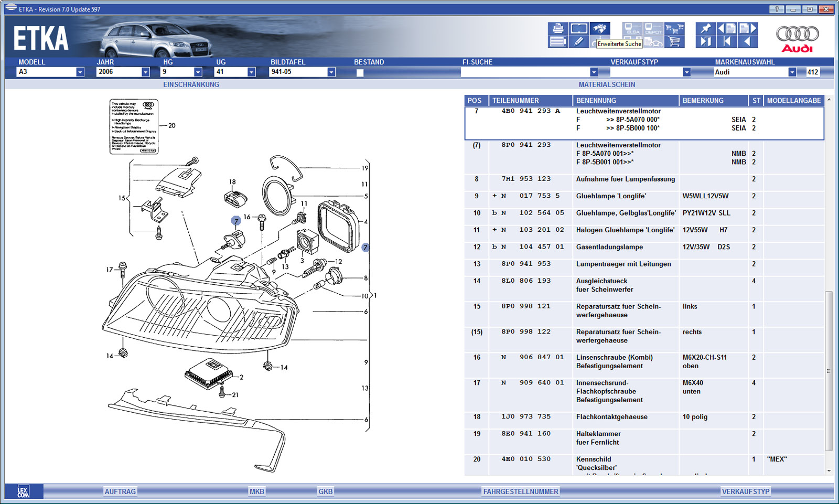Viewport: 839px width, 504px height.
Task: Click the pushpin icon
Action: tap(706, 28)
